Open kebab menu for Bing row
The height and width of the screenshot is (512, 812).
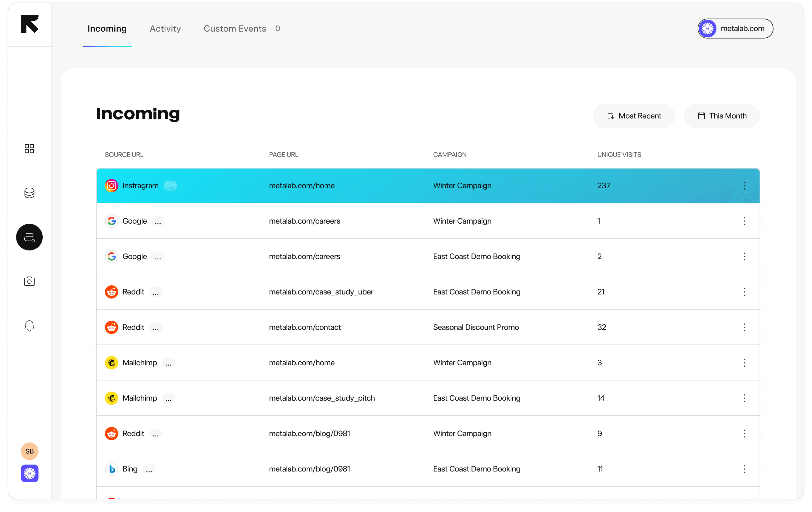point(744,469)
